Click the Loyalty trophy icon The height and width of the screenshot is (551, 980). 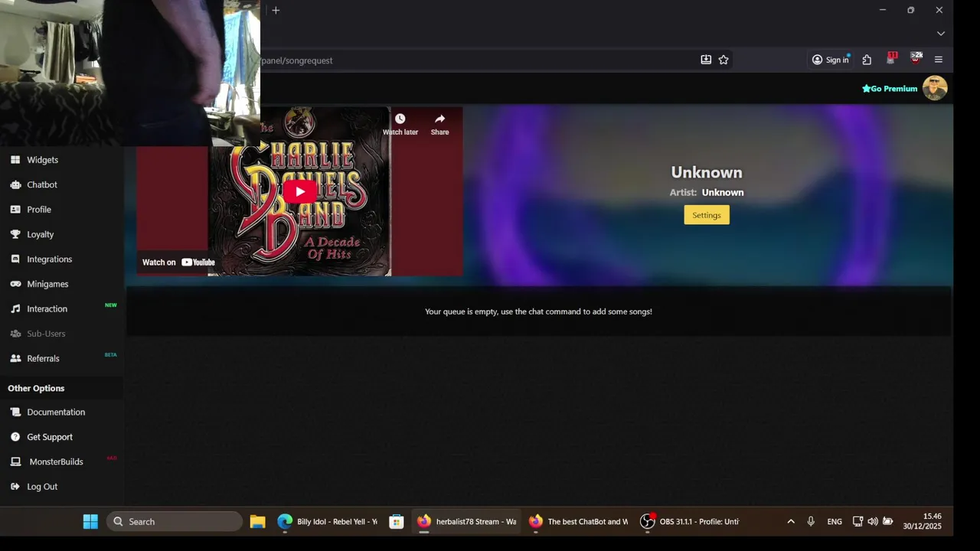click(15, 234)
